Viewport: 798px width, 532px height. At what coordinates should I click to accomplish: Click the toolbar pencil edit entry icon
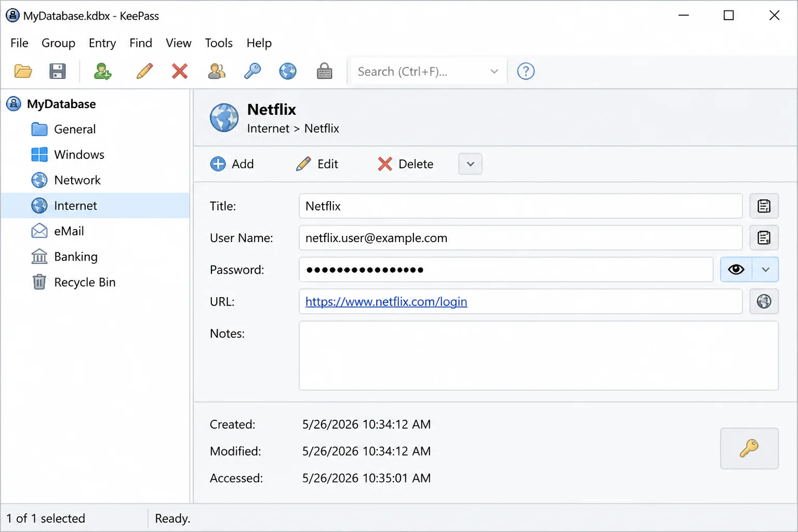tap(144, 71)
